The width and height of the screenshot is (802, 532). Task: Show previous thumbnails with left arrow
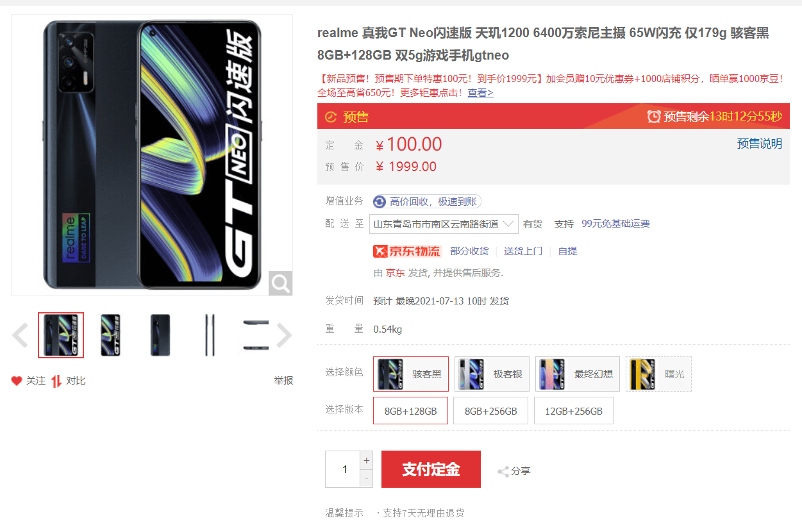(21, 335)
